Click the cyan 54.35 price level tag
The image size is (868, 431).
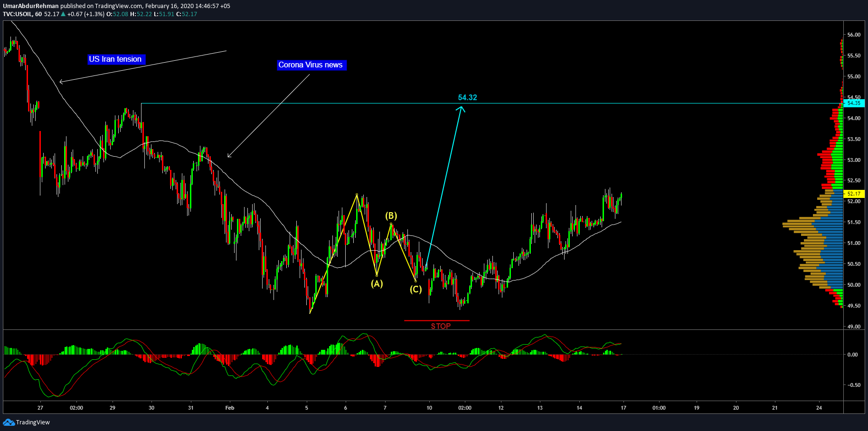pos(854,103)
